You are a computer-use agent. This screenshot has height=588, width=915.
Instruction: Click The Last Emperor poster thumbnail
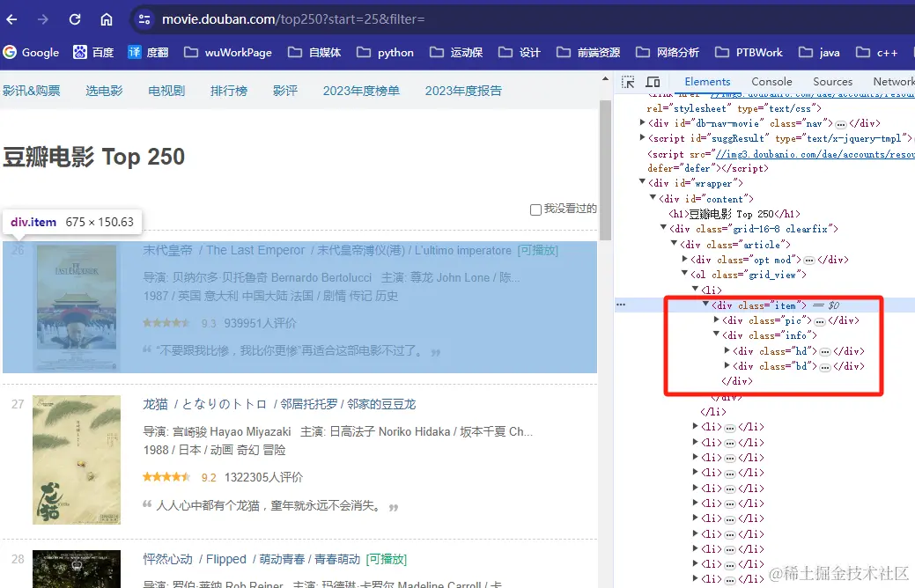(x=77, y=307)
